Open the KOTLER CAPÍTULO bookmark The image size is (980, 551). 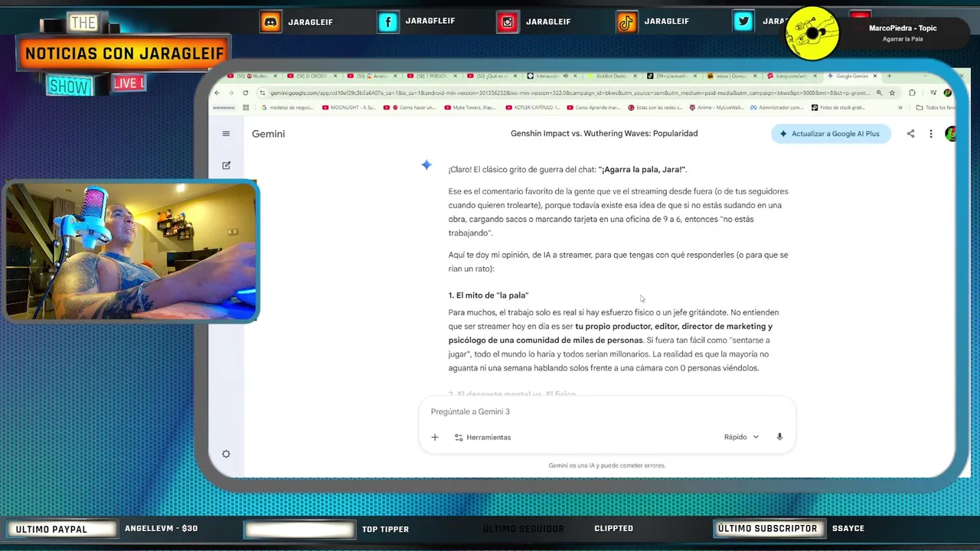[533, 107]
